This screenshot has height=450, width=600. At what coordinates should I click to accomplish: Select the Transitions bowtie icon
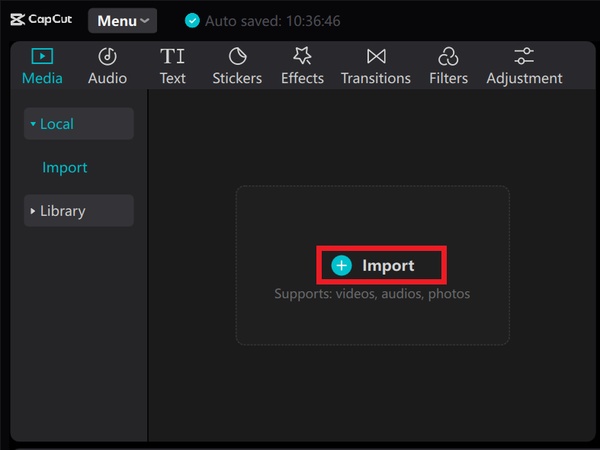point(376,56)
